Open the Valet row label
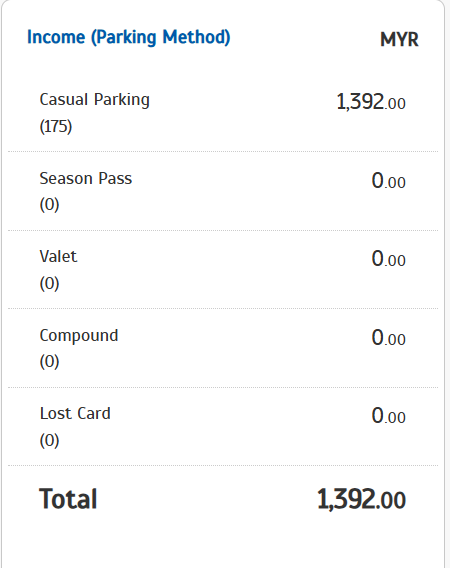The width and height of the screenshot is (450, 568). [58, 256]
